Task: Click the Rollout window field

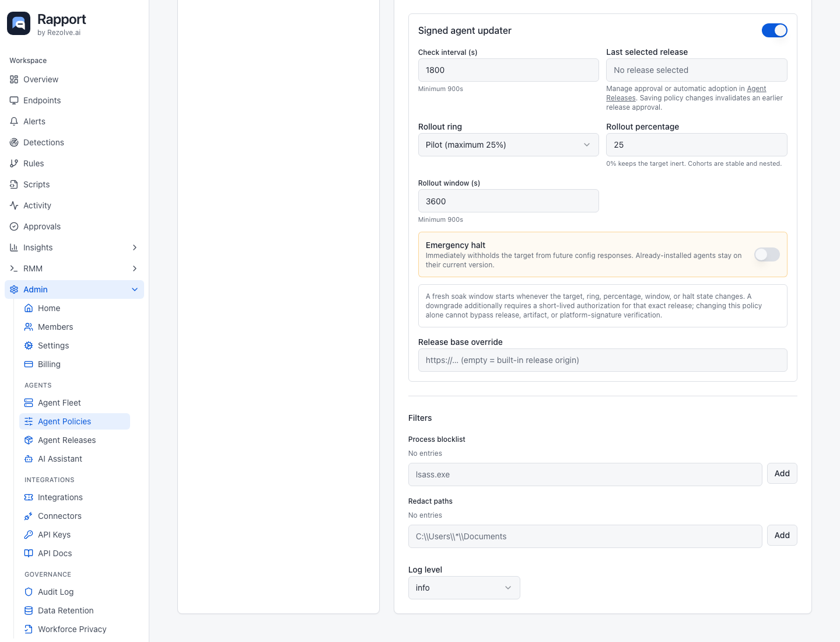Action: [509, 201]
